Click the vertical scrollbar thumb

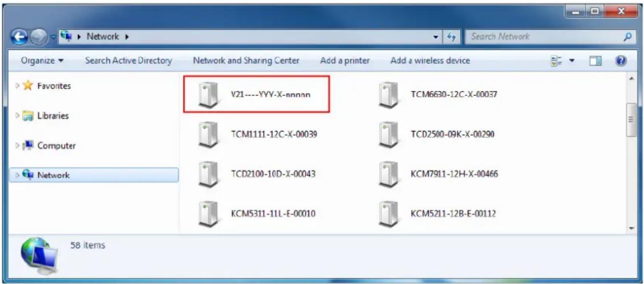(631, 120)
